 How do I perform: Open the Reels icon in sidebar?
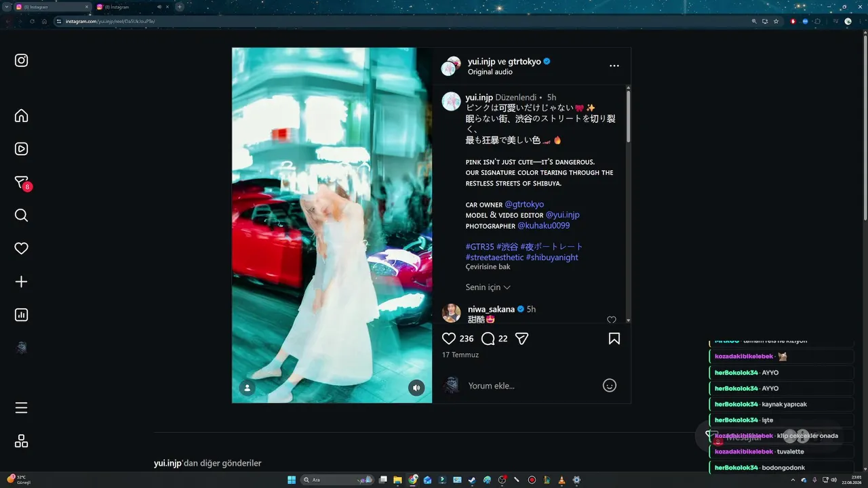tap(21, 148)
